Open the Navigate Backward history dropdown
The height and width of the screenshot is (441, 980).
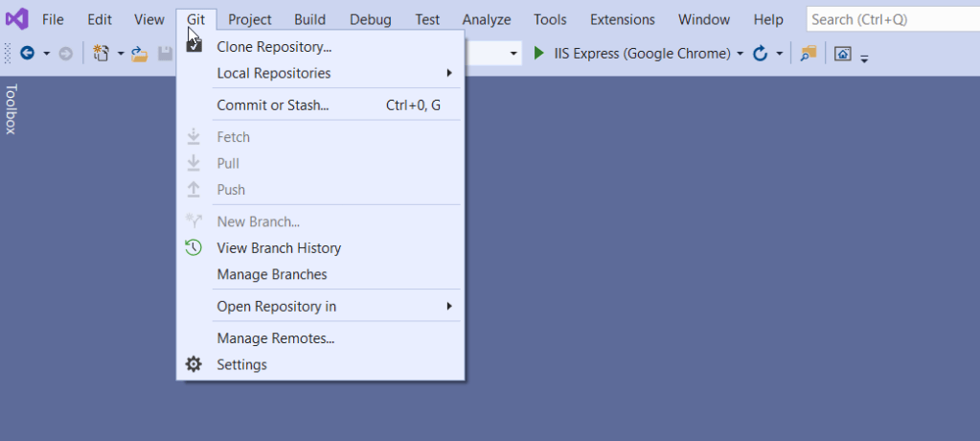coord(46,54)
